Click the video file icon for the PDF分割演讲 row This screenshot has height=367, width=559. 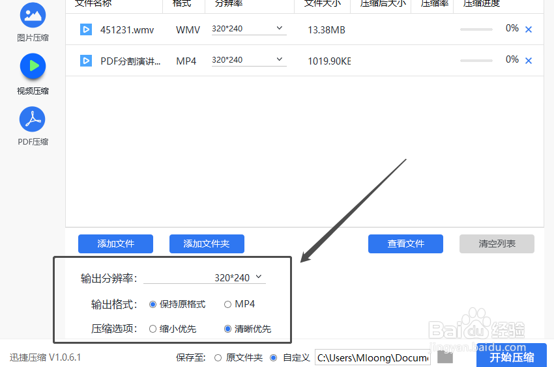point(86,61)
